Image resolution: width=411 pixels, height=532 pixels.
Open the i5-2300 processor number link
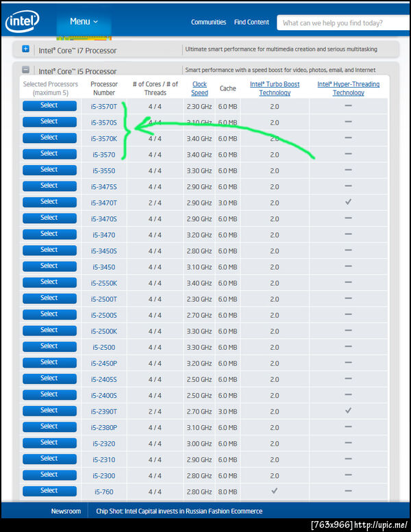[x=104, y=476]
